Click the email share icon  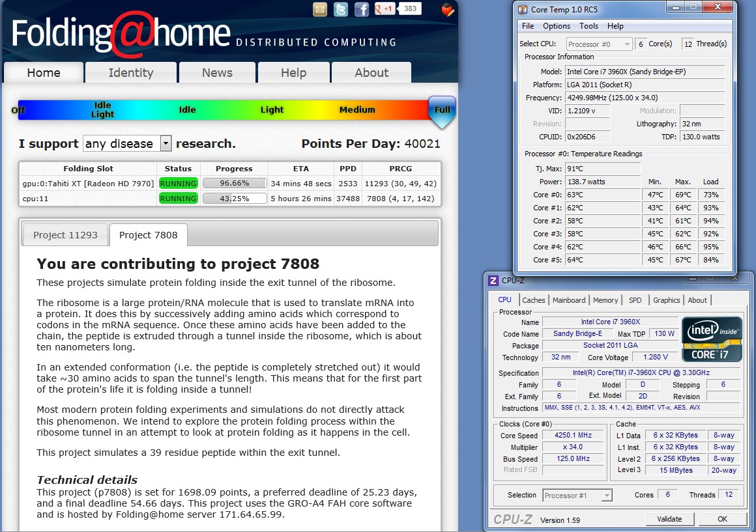pyautogui.click(x=320, y=9)
